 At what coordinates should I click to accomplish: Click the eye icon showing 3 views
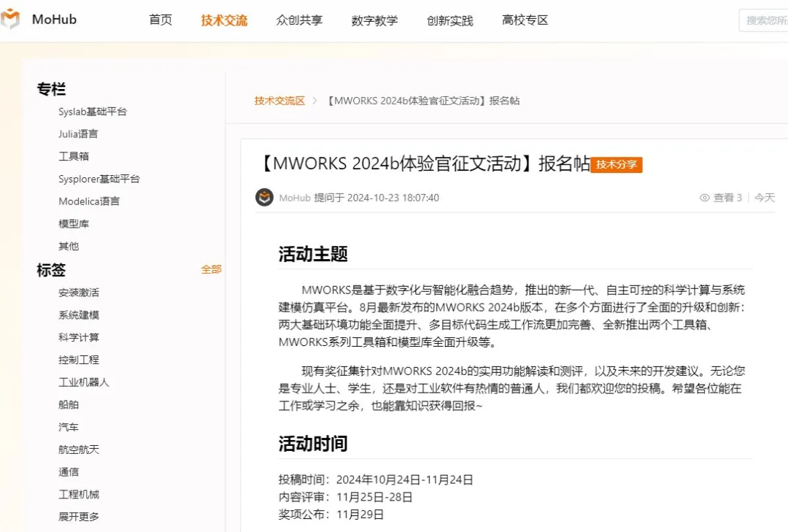(704, 197)
